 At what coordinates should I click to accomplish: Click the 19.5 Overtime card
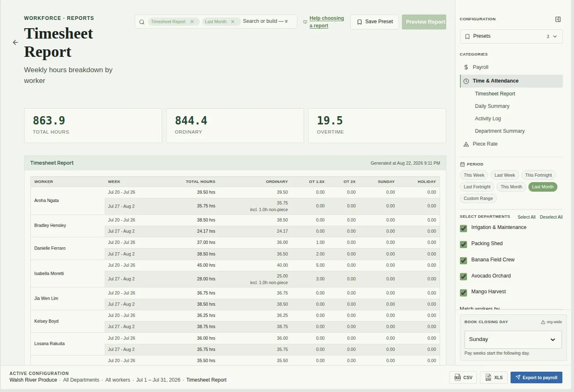[377, 126]
